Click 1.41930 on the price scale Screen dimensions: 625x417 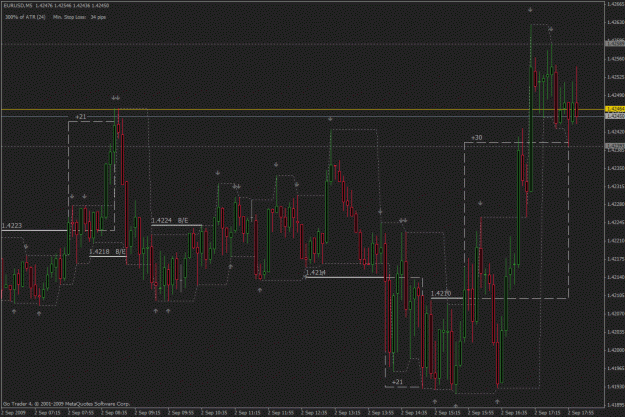[616, 387]
